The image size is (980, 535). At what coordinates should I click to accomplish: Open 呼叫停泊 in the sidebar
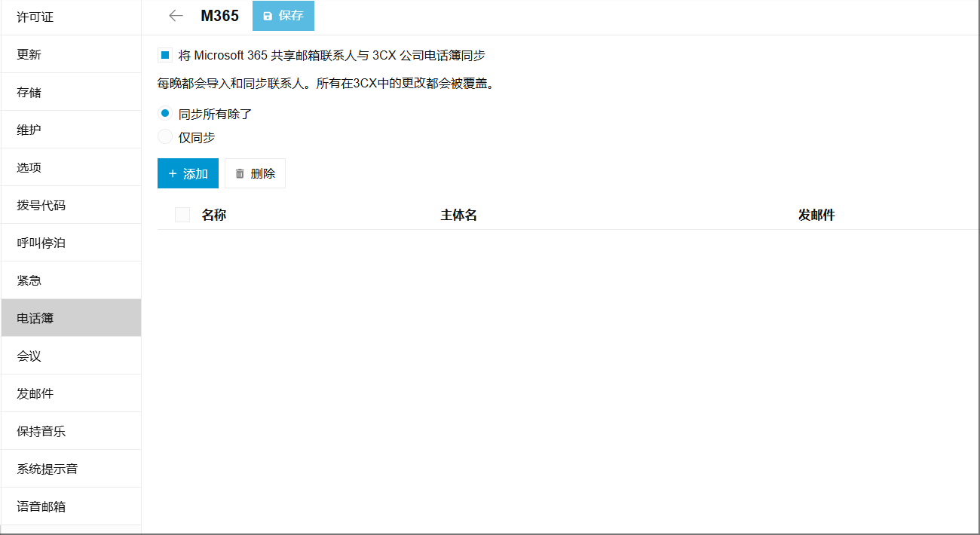pyautogui.click(x=71, y=243)
